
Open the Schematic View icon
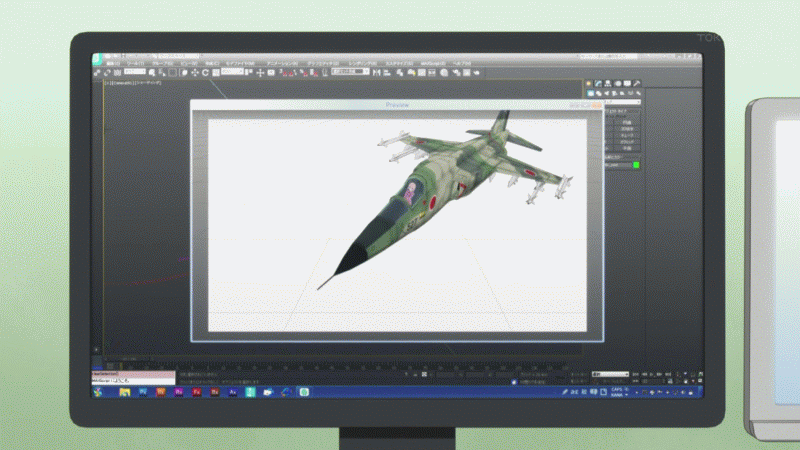point(432,72)
